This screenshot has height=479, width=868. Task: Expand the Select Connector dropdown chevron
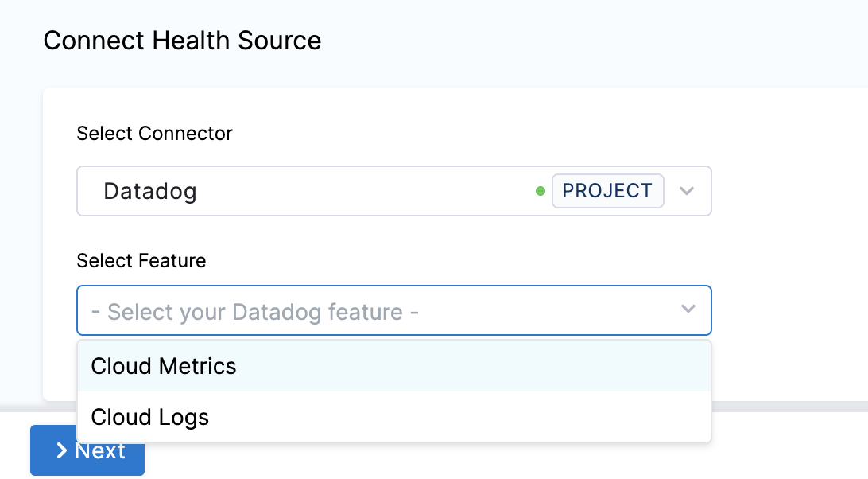point(688,191)
